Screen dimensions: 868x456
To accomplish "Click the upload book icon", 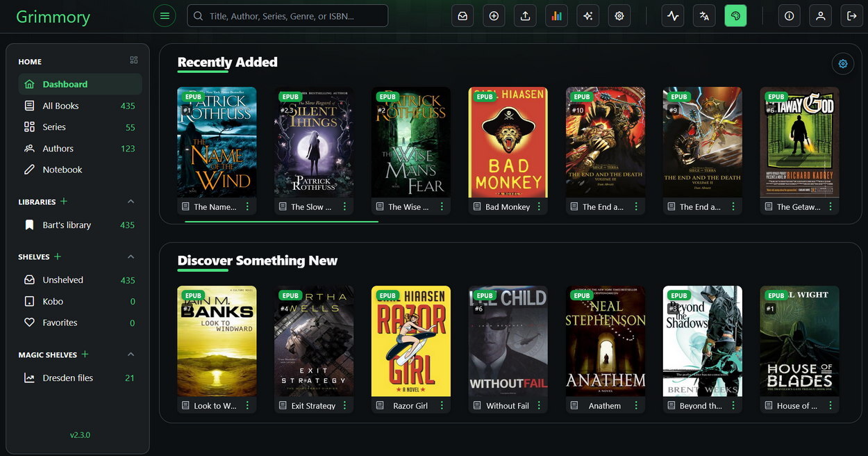I will (x=525, y=15).
